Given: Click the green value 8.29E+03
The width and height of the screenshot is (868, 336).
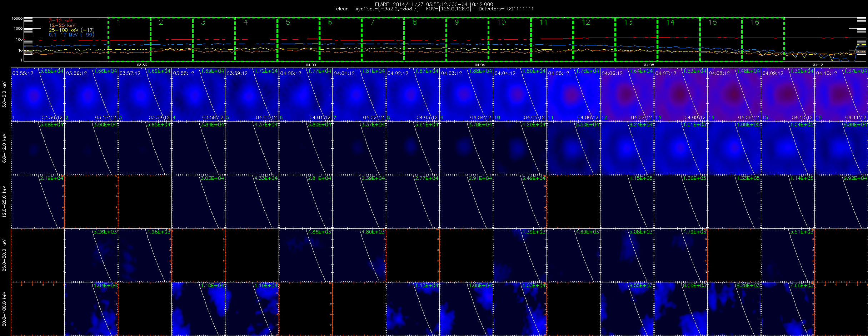Looking at the screenshot, I should (x=749, y=286).
